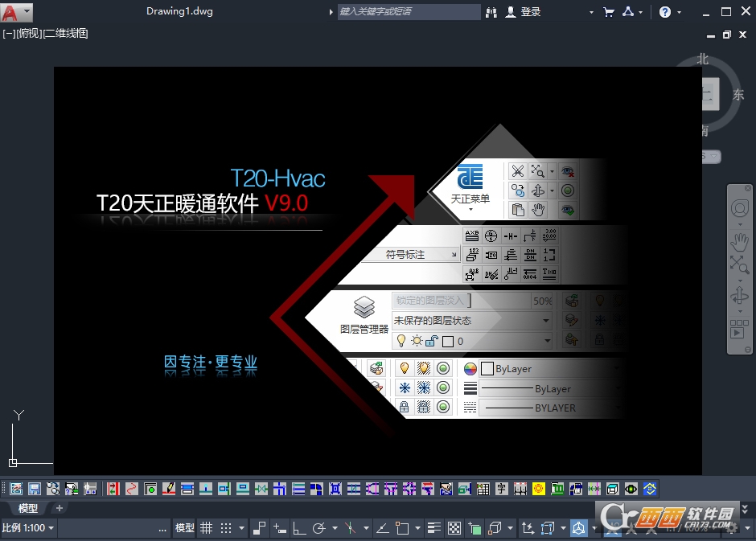
Task: Rotate view to 北 on ViewCube
Action: tap(702, 59)
